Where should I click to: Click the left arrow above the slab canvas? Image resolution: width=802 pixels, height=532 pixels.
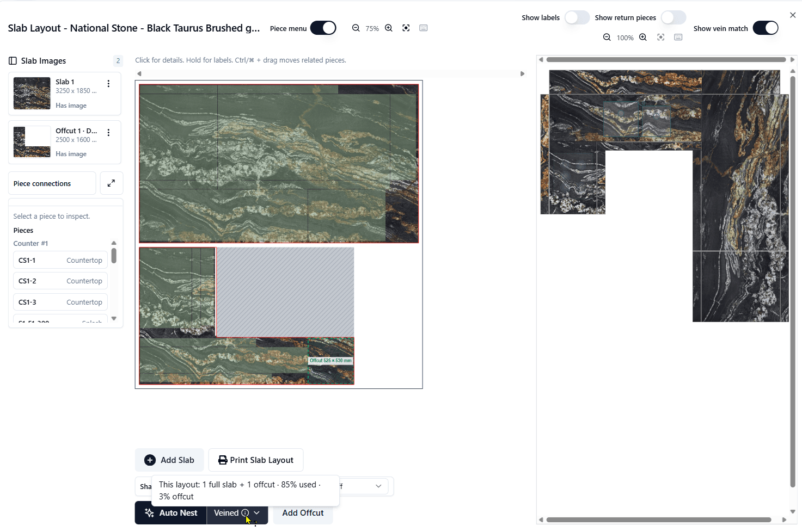139,73
